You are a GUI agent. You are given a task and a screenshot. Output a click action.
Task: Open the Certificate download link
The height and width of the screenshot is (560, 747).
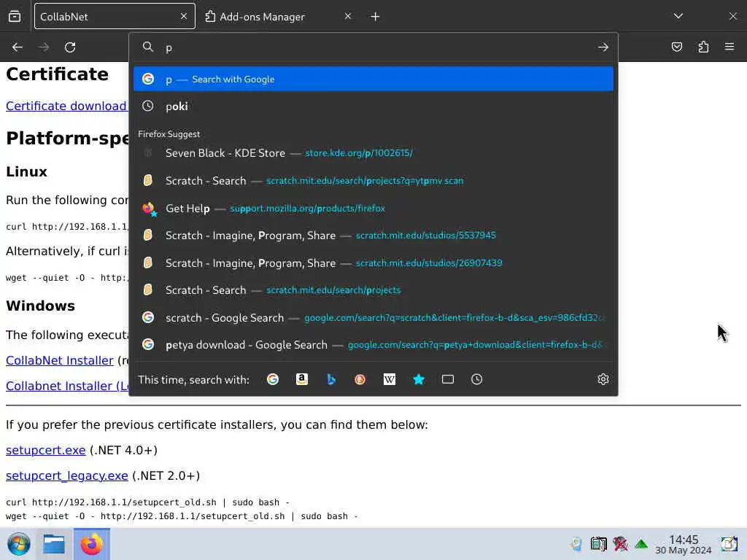click(x=66, y=106)
